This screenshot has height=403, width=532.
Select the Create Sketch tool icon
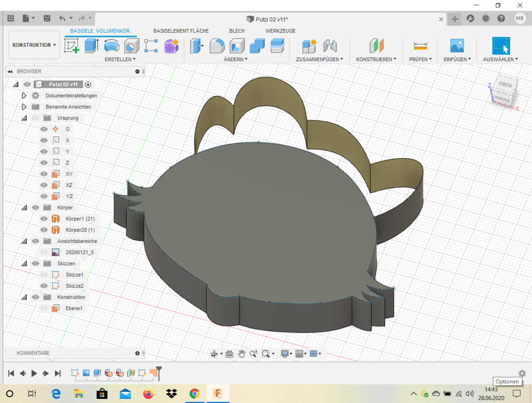click(72, 46)
